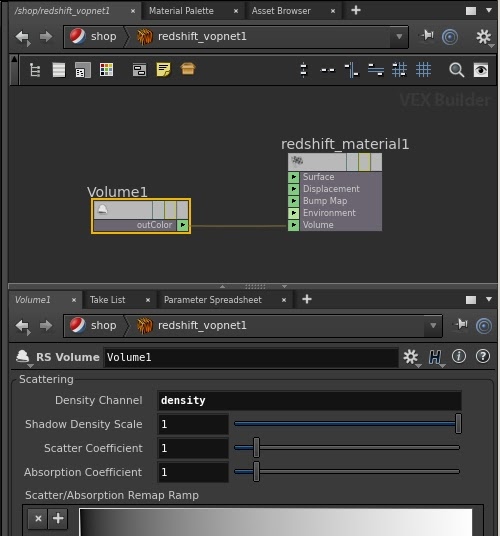Click the Volume input connector
500x536 pixels.
click(294, 225)
